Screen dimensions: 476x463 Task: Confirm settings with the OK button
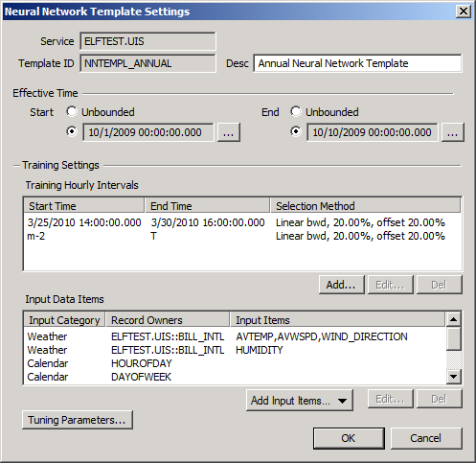coord(349,438)
